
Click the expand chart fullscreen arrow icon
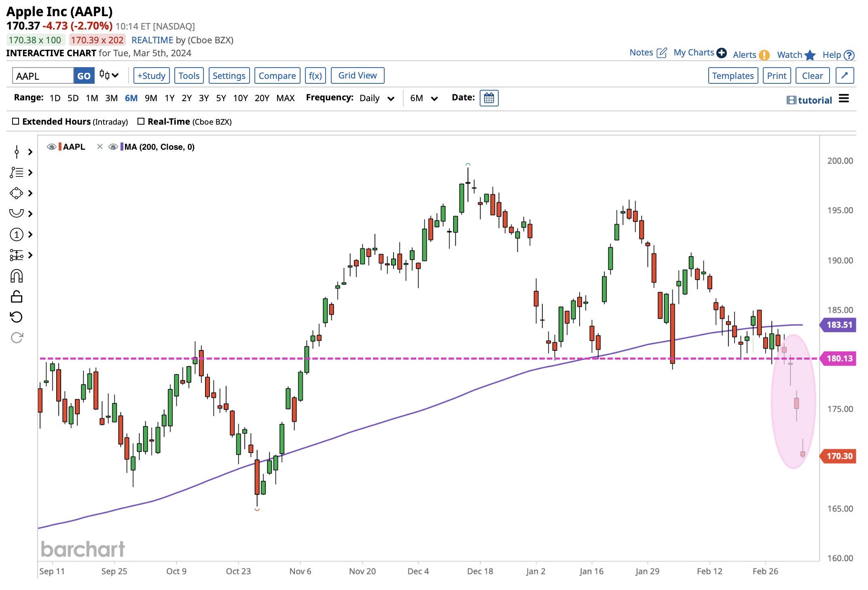(x=845, y=76)
